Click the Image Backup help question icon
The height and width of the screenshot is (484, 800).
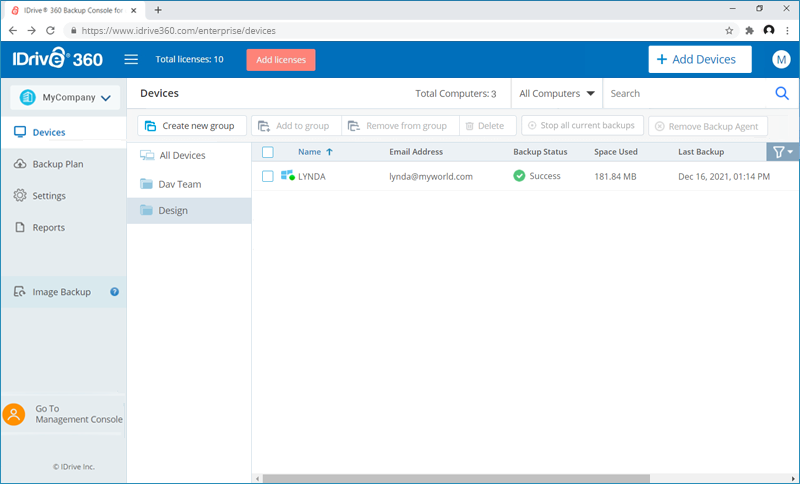(114, 292)
